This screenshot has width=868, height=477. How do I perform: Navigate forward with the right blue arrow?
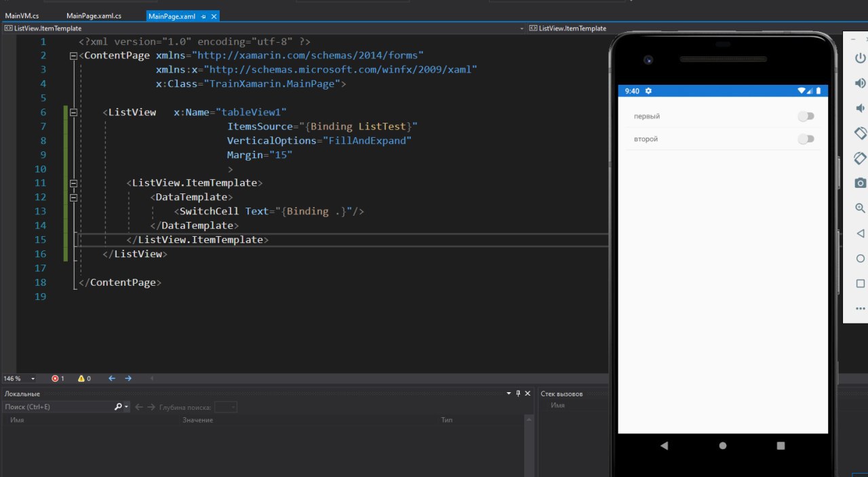pyautogui.click(x=128, y=379)
